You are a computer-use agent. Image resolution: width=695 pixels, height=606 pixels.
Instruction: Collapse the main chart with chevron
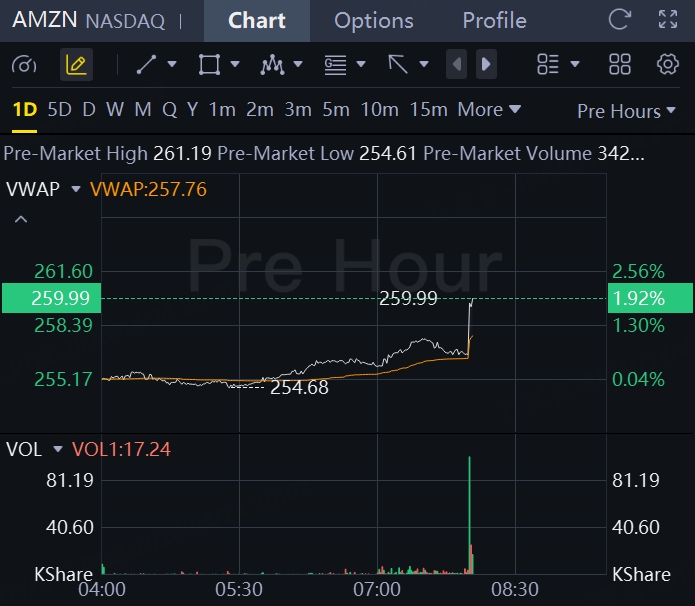click(21, 219)
